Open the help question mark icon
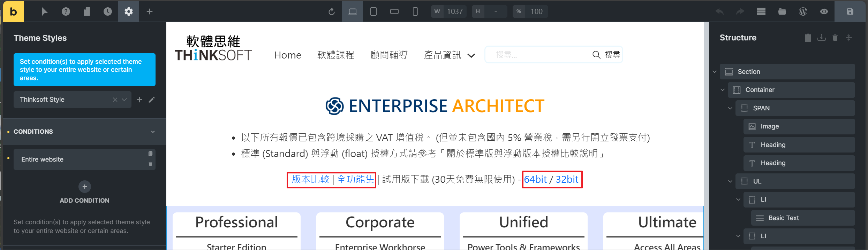The width and height of the screenshot is (868, 250). [66, 11]
